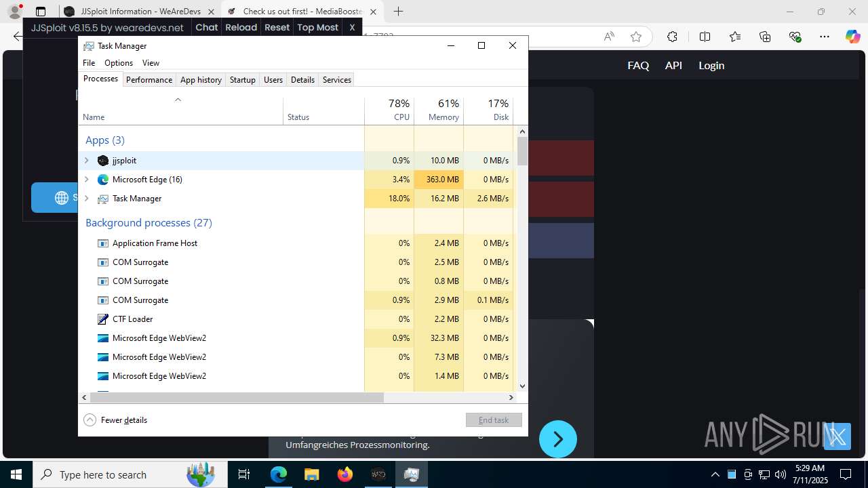This screenshot has height=488, width=868.
Task: Click the COM Surrogate icon in 0.8 MB row
Action: [103, 281]
